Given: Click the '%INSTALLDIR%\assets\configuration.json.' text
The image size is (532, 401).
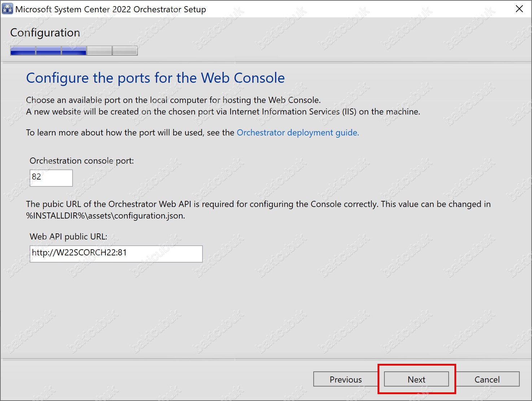Looking at the screenshot, I should [105, 216].
